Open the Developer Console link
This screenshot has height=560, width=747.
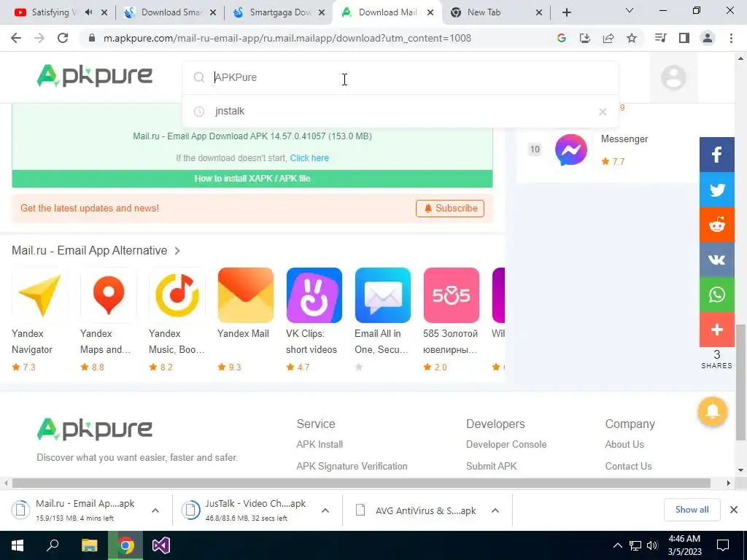pyautogui.click(x=506, y=444)
